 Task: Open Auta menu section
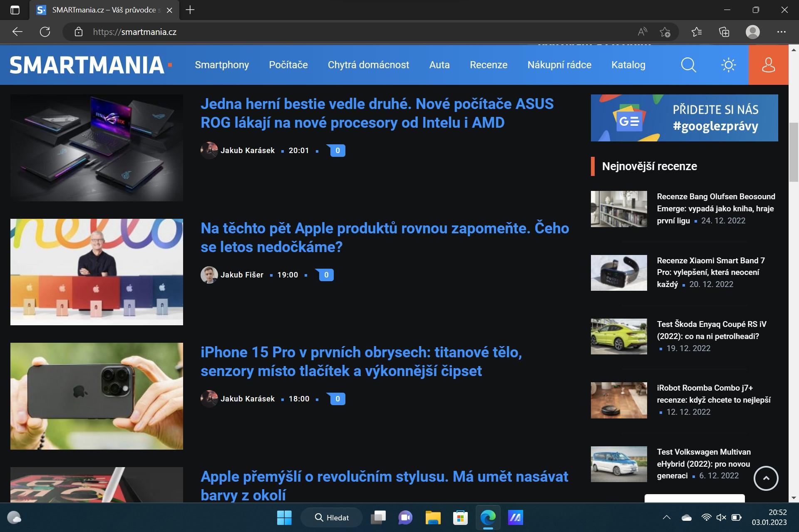[439, 65]
